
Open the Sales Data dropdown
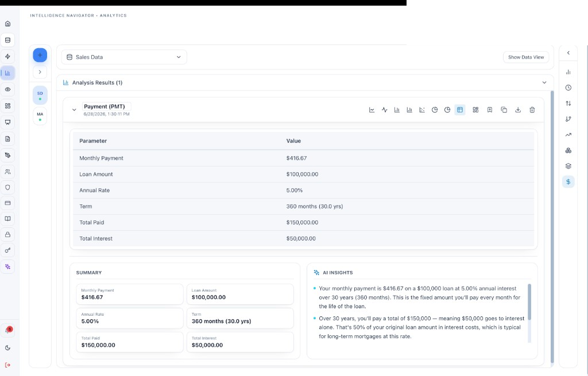[x=124, y=57]
